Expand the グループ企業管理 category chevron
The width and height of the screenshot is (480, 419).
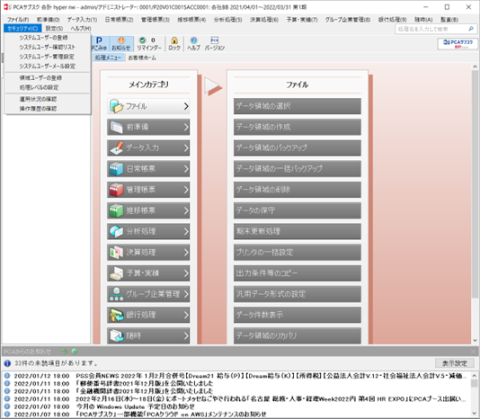pyautogui.click(x=186, y=294)
